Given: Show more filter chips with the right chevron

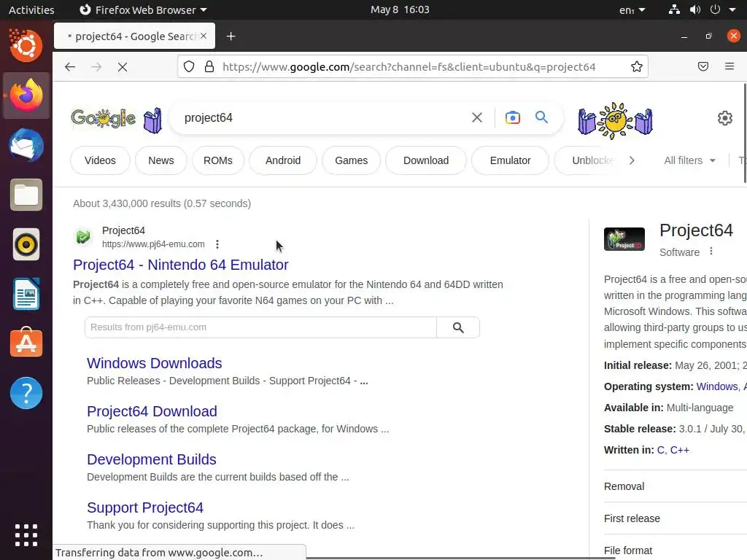Looking at the screenshot, I should point(632,160).
